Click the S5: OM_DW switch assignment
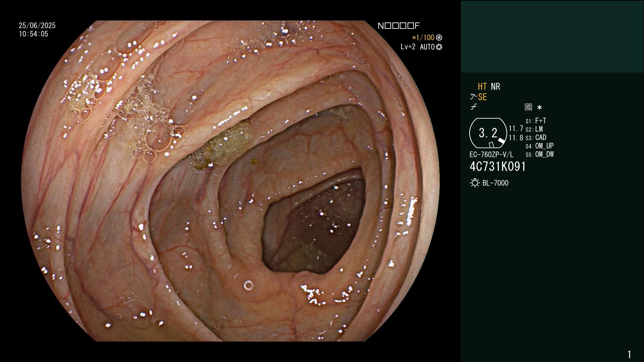Image resolution: width=644 pixels, height=362 pixels. tap(539, 154)
